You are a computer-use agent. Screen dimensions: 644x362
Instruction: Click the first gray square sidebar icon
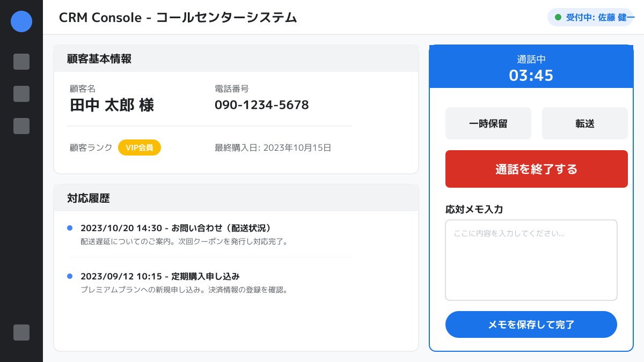pos(21,62)
